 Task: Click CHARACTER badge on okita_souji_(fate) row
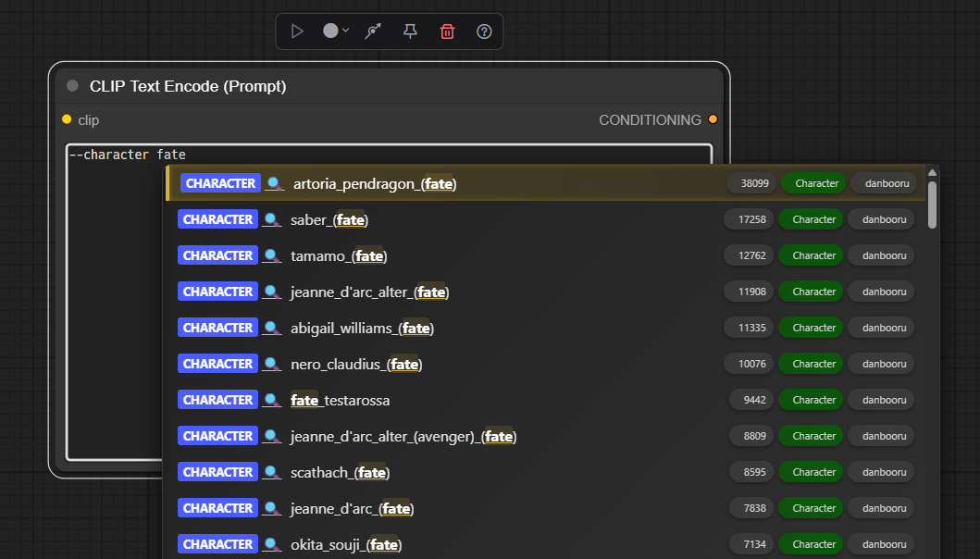point(217,544)
